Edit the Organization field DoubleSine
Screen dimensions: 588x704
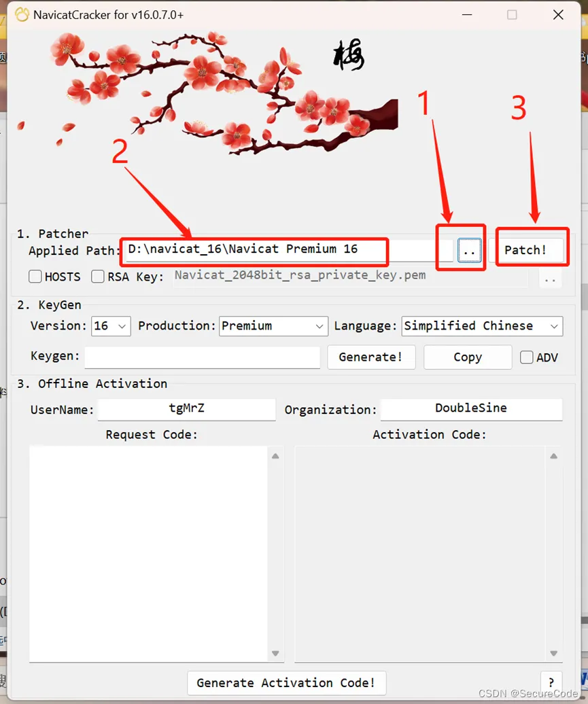click(471, 409)
